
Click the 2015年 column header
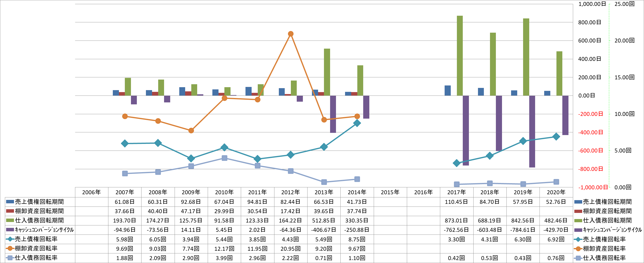coord(390,192)
